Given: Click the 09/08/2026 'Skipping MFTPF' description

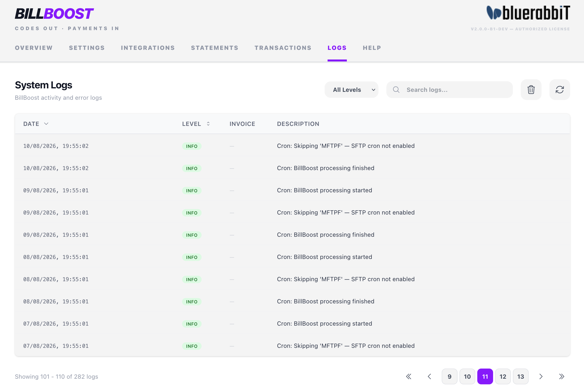Looking at the screenshot, I should [x=346, y=213].
